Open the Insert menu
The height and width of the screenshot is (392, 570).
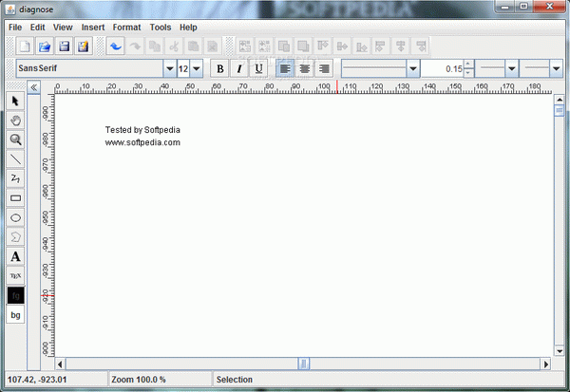click(x=93, y=28)
